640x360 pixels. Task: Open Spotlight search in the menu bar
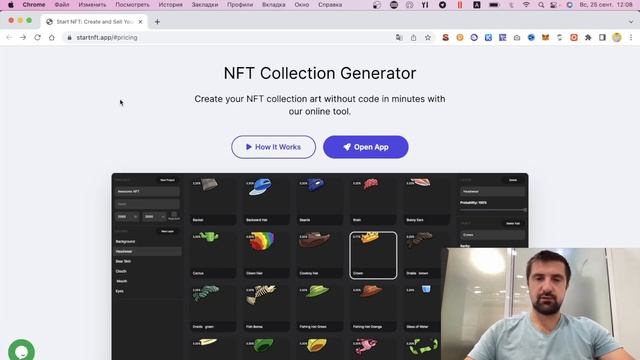[x=541, y=5]
